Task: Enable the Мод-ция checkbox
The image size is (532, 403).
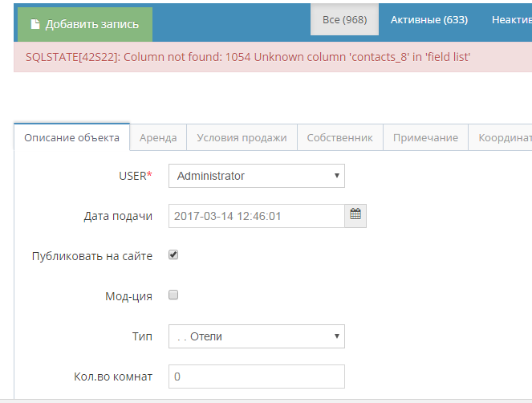Action: pos(173,295)
